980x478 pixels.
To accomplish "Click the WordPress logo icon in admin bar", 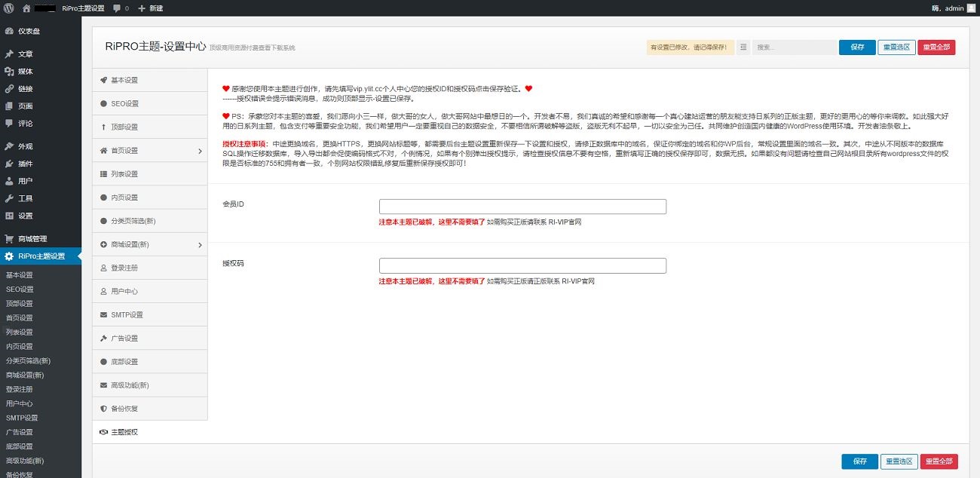I will 8,8.
